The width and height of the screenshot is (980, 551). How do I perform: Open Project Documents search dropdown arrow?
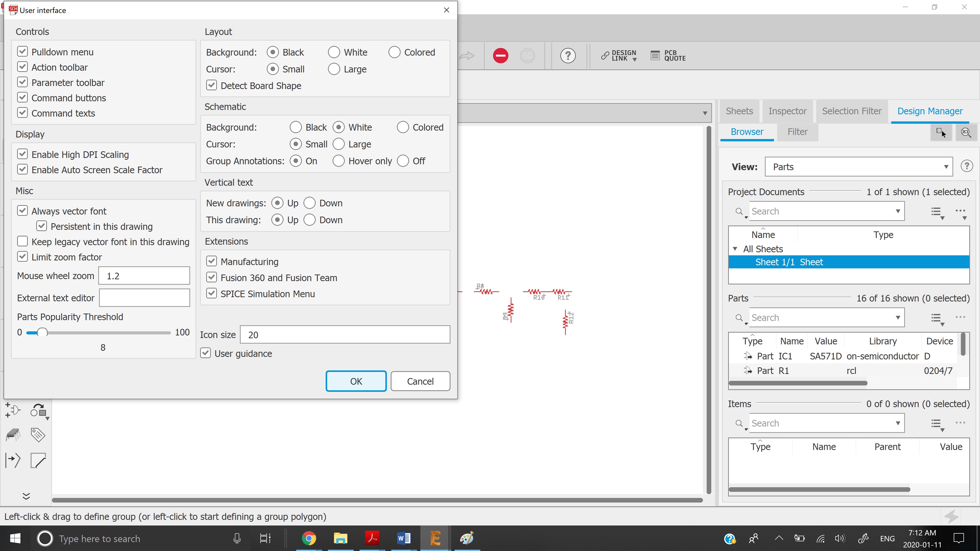coord(898,211)
